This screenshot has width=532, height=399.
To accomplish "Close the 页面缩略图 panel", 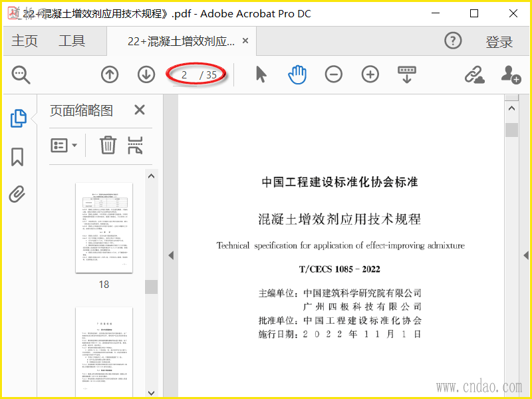I will pos(140,110).
